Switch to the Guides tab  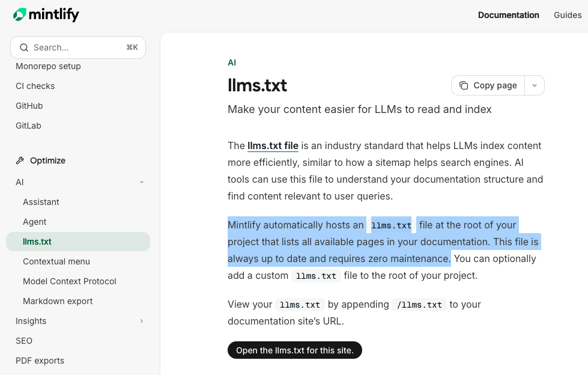[x=567, y=14]
